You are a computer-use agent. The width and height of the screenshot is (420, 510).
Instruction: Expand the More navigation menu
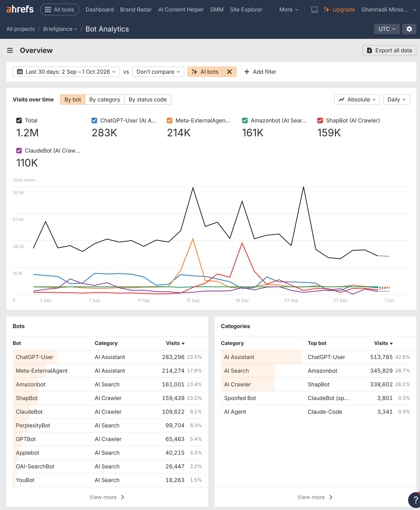coord(288,10)
